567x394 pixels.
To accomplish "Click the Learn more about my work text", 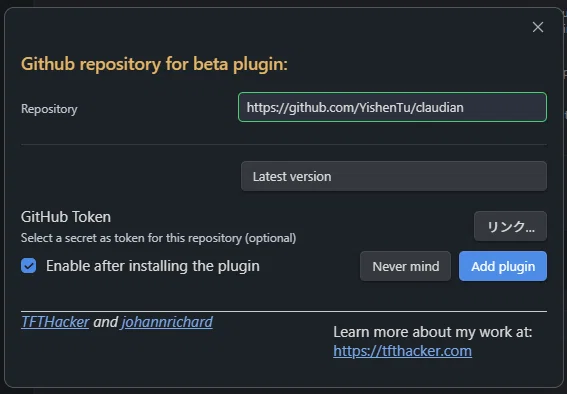I will click(x=432, y=332).
